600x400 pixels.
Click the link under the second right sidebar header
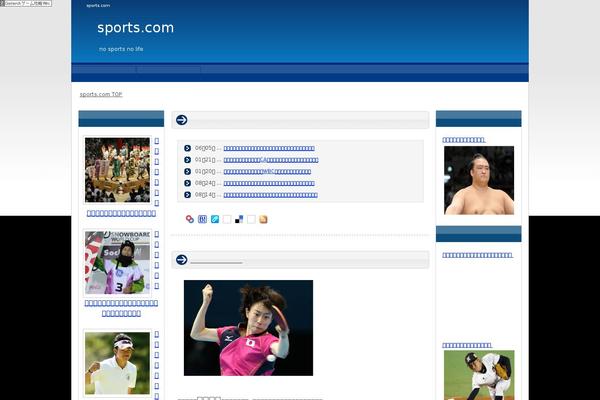477,255
